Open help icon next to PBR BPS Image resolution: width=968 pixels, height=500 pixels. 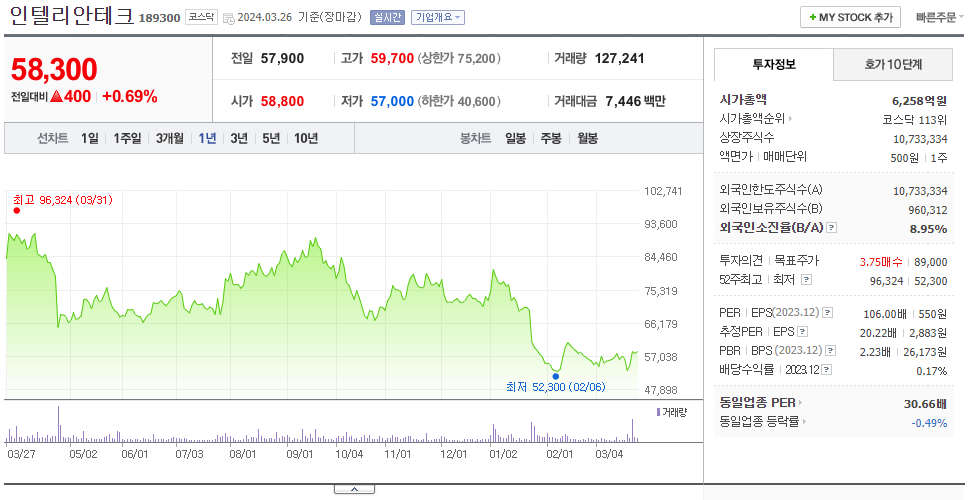point(830,351)
